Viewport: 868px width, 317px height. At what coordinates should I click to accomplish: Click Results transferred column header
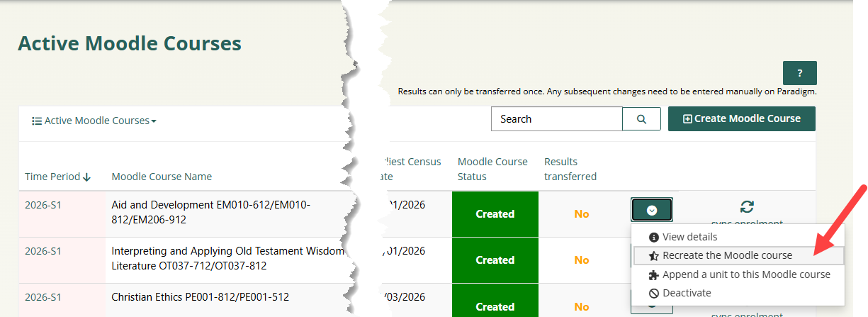tap(570, 169)
